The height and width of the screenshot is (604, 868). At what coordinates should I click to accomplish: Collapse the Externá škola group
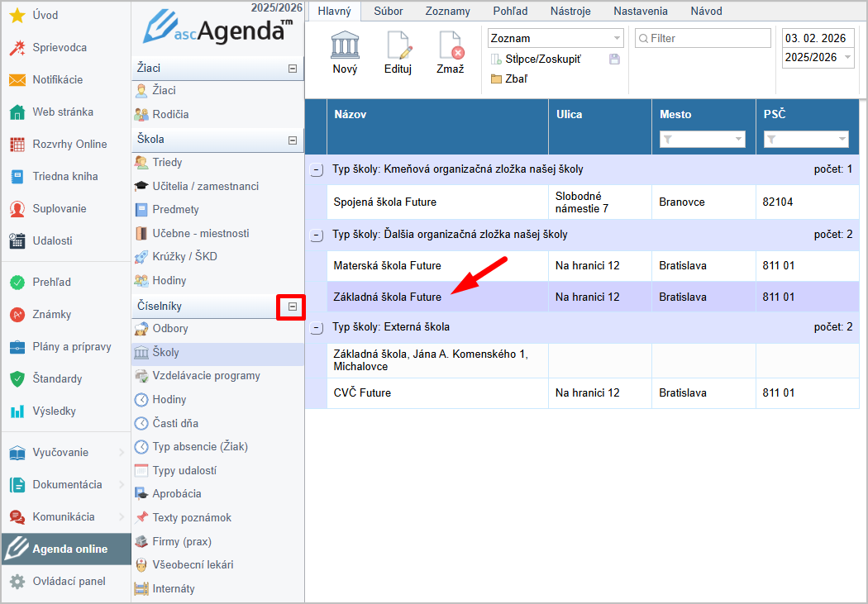pos(316,328)
